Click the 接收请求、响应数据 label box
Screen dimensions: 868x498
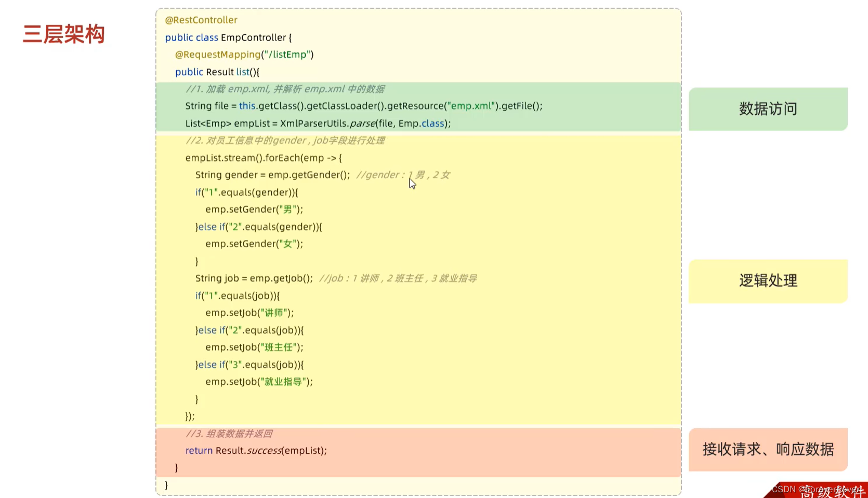768,449
